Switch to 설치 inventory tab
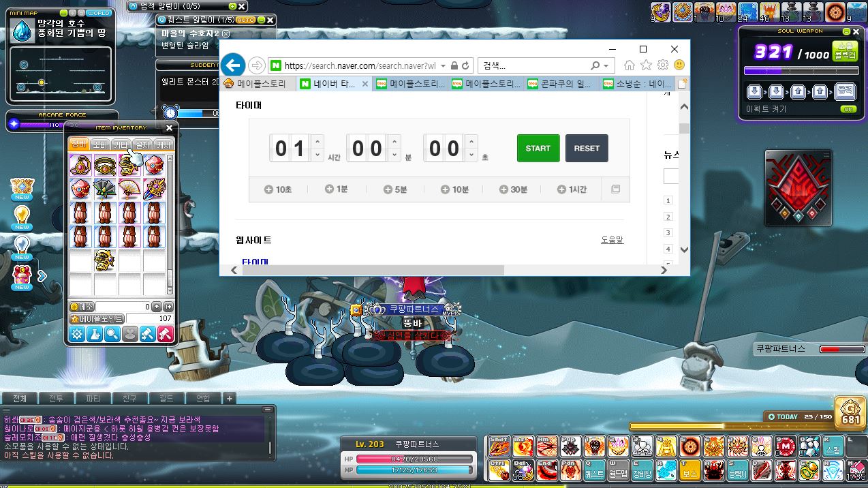 [142, 144]
